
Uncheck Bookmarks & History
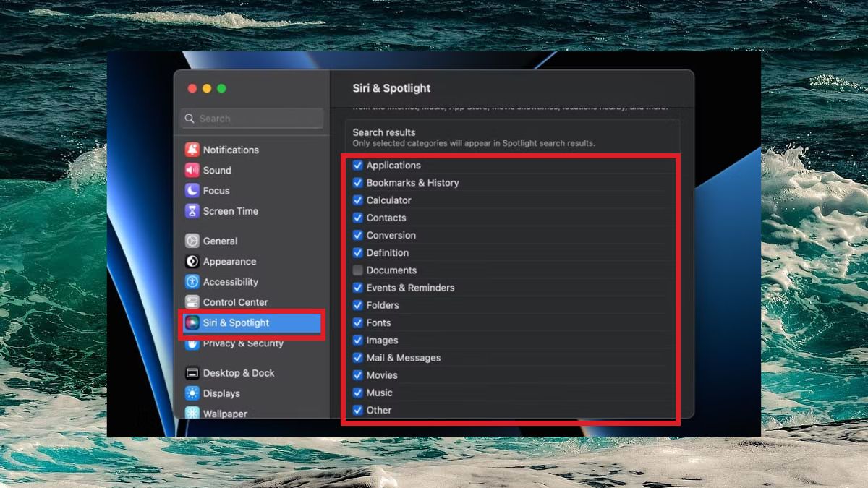(x=357, y=182)
